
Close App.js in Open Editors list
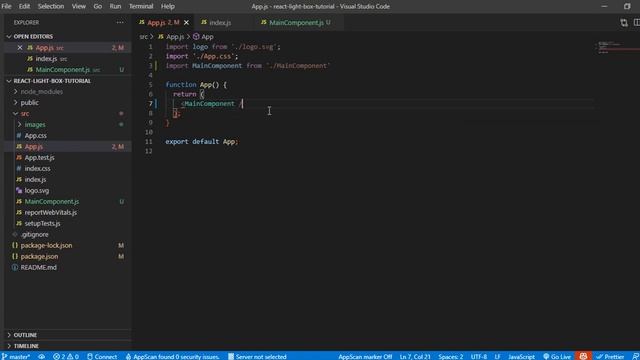(x=20, y=48)
